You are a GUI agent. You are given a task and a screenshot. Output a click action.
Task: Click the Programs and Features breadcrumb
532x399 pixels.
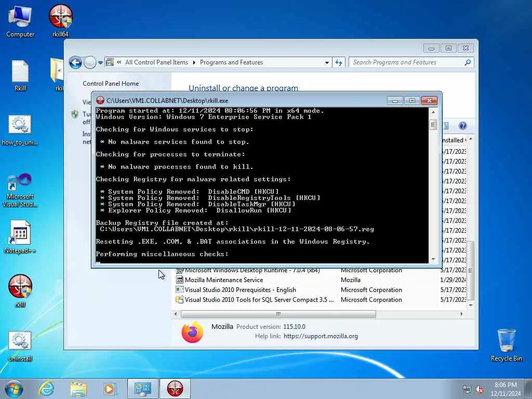tap(231, 62)
